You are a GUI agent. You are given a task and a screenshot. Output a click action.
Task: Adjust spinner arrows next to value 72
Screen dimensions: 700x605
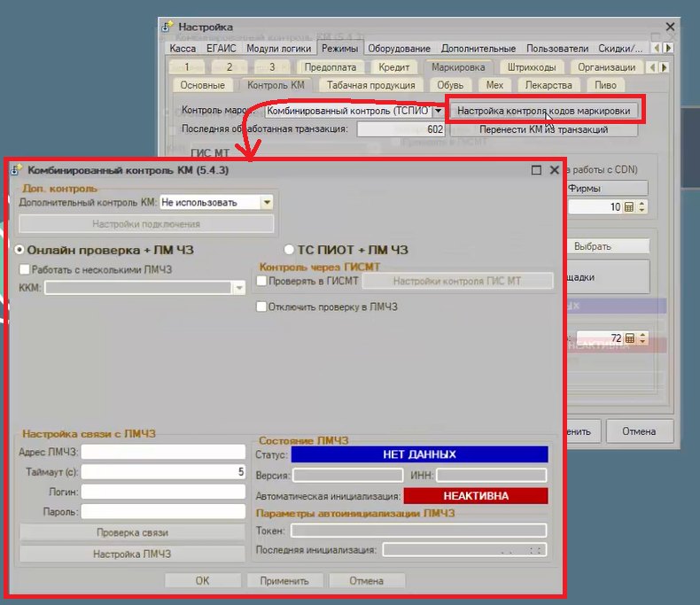point(643,338)
